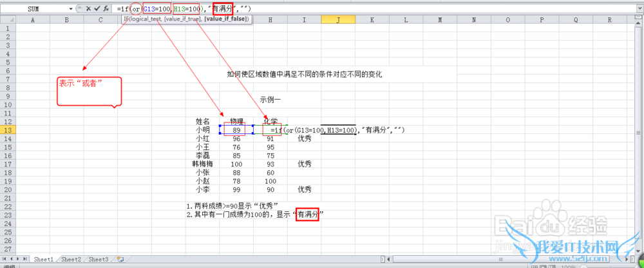
Task: Select column O header
Action: (x=507, y=19)
